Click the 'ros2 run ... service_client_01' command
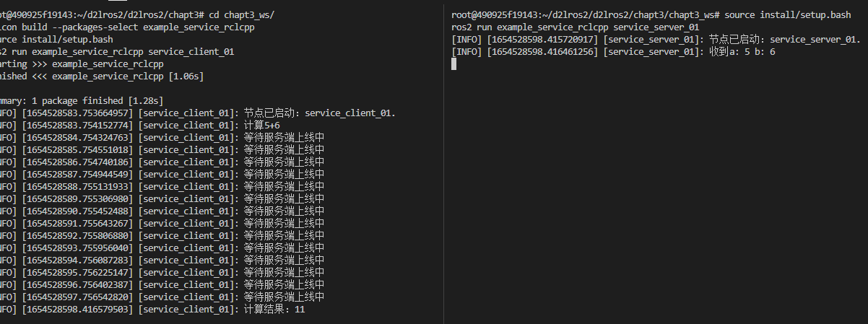The width and height of the screenshot is (868, 324). tap(119, 52)
